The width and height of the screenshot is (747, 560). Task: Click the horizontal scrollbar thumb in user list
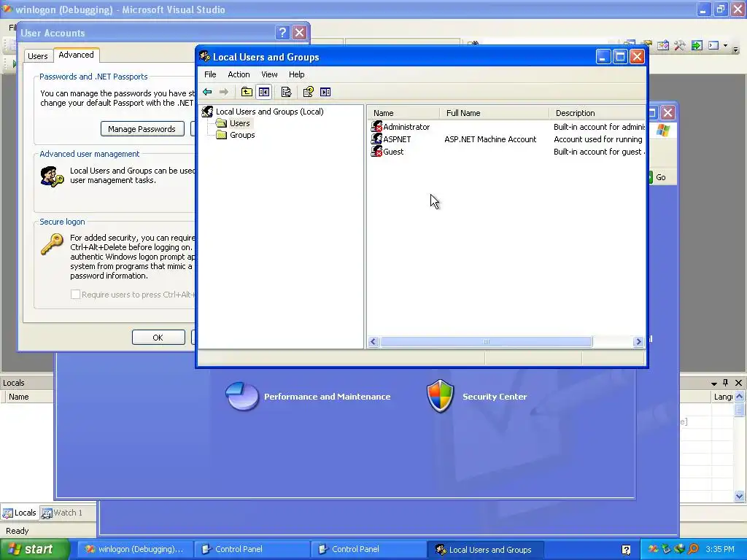487,341
